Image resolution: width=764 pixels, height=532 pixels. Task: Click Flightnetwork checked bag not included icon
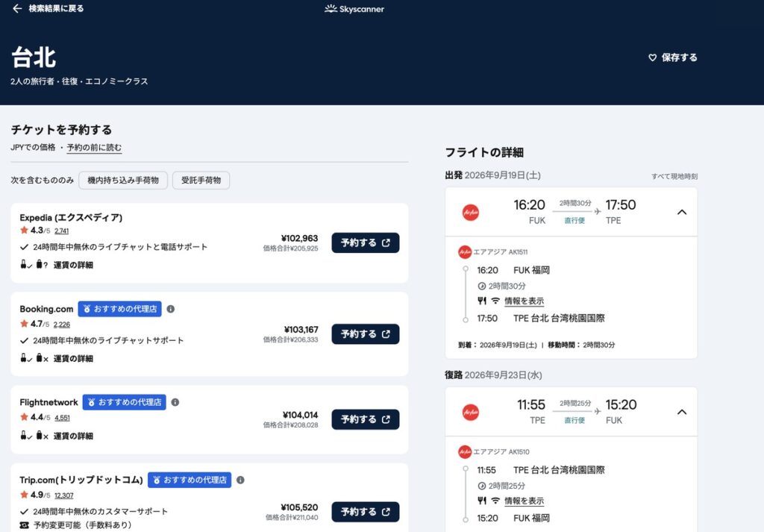(42, 436)
